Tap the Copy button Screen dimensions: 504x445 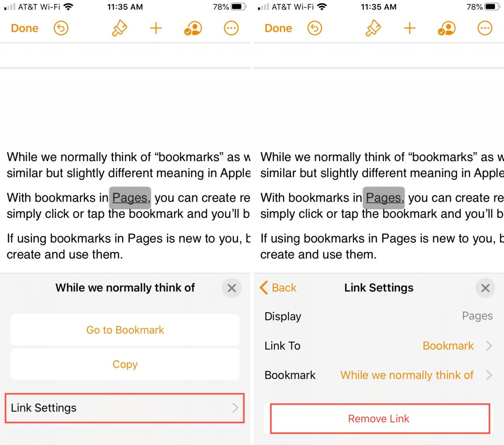pyautogui.click(x=125, y=364)
